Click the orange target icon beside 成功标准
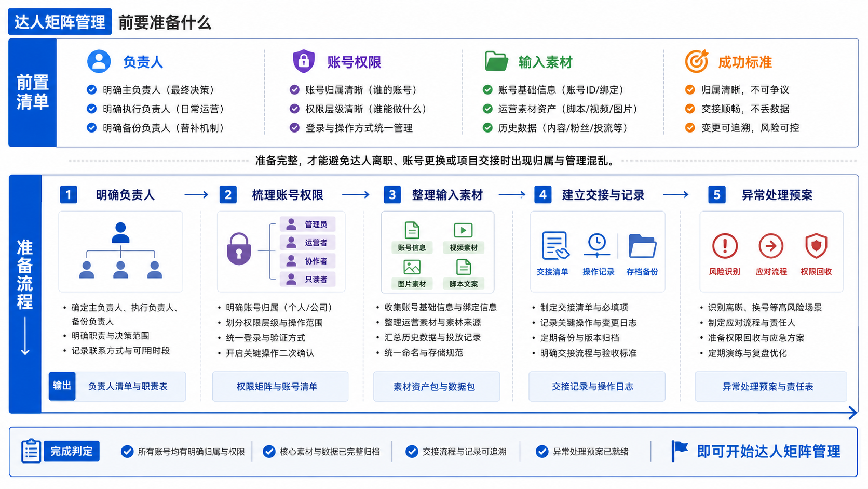The width and height of the screenshot is (868, 489). (x=697, y=61)
